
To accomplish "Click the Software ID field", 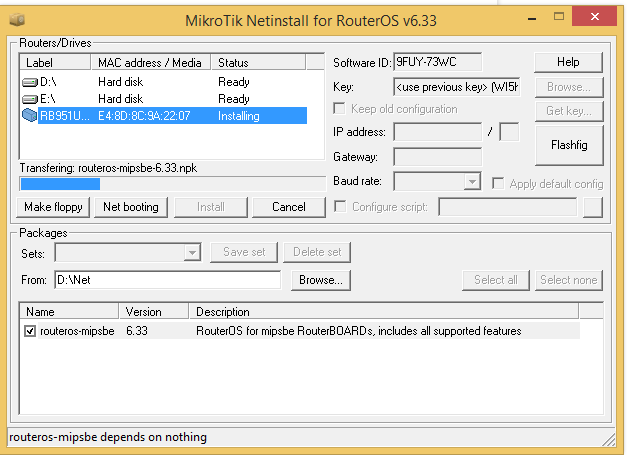I will 437,62.
